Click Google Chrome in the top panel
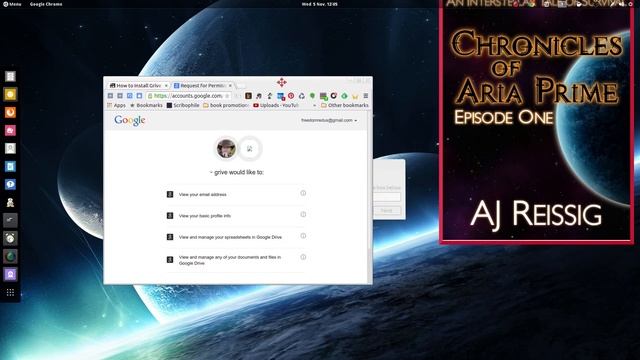This screenshot has height=360, width=640. tap(46, 4)
